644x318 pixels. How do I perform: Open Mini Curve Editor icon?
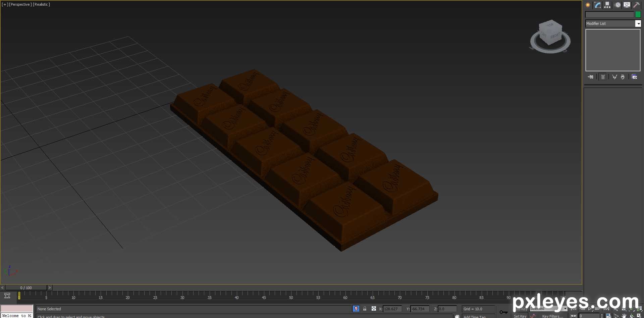(x=7, y=296)
